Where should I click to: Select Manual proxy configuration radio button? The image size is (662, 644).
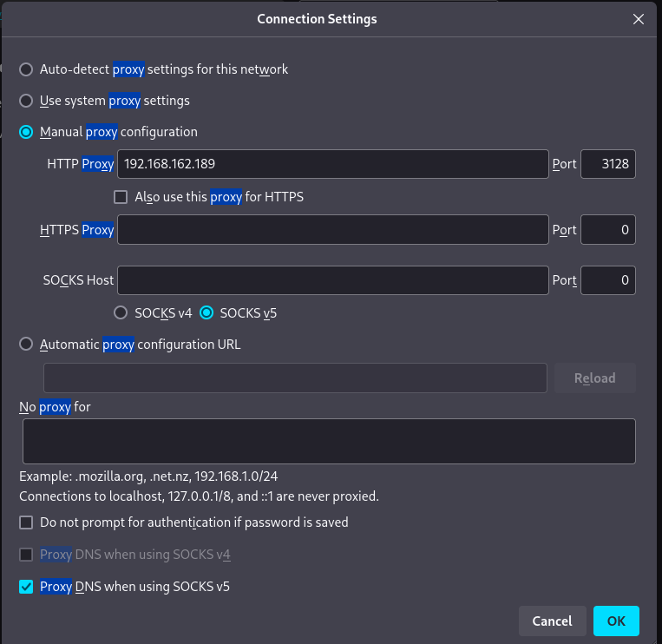pyautogui.click(x=26, y=132)
